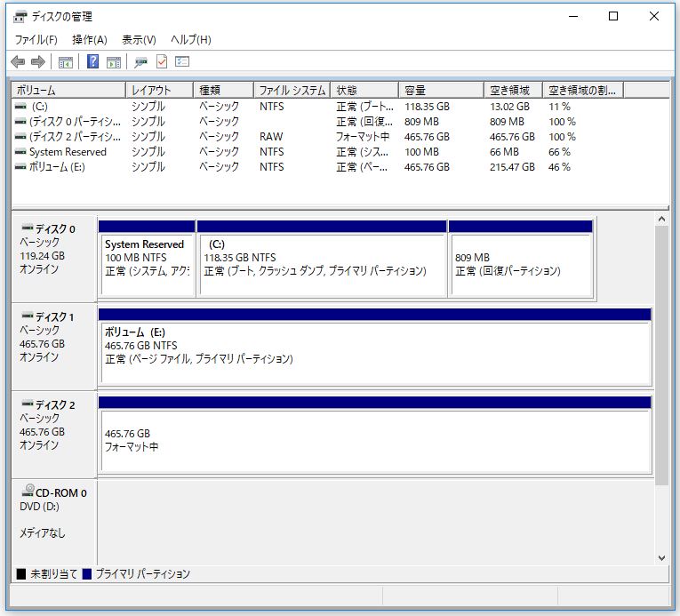Click the drive icon next to (C:) volume row
Screen dimensions: 680x616
[x=20, y=107]
